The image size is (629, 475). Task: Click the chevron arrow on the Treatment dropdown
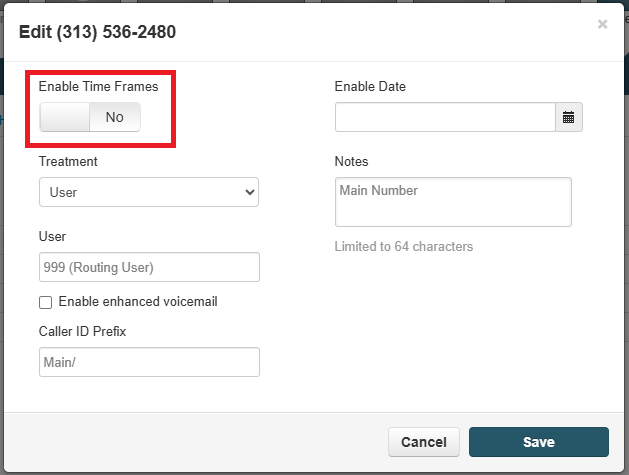coord(250,192)
